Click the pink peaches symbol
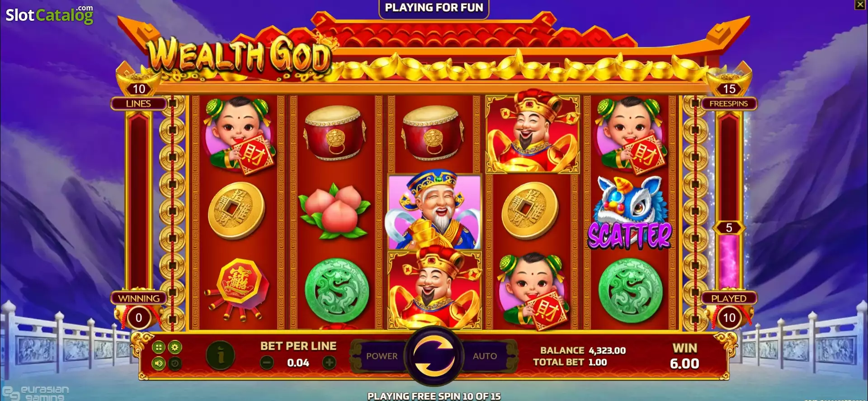The height and width of the screenshot is (401, 868). (x=335, y=211)
